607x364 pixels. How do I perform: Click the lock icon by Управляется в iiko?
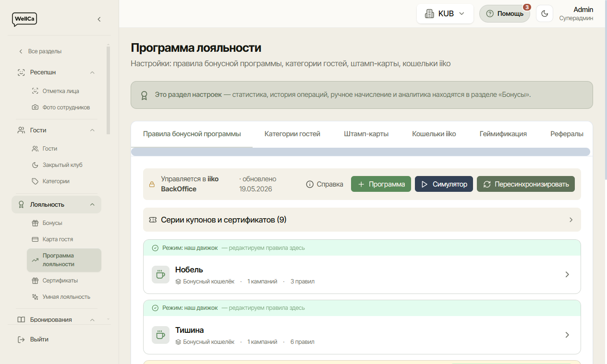click(152, 184)
